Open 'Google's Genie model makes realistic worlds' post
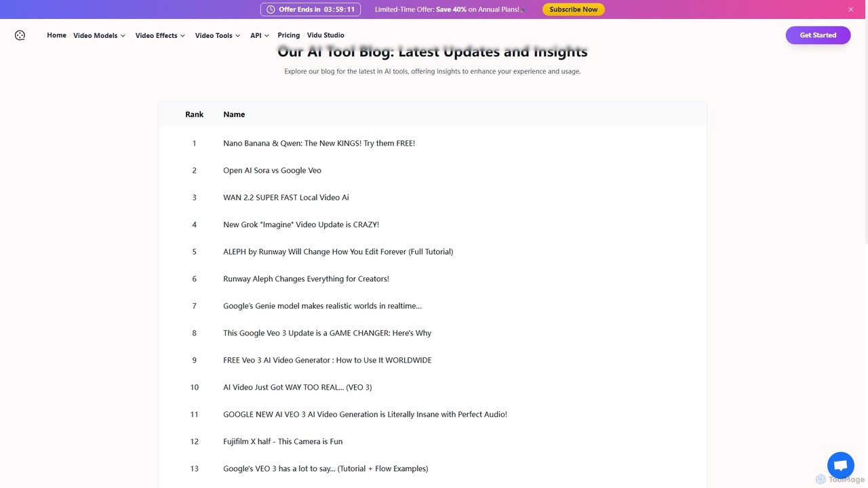Screen dimensions: 868x488 click(322, 306)
